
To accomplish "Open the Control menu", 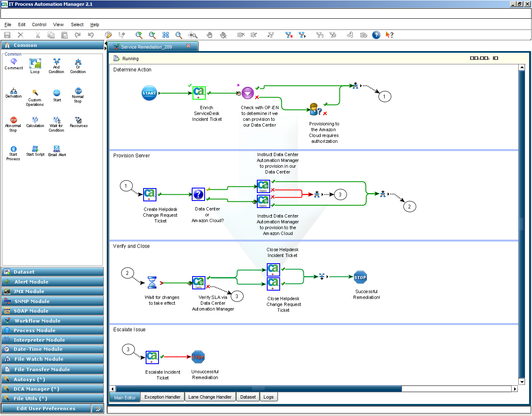I will [39, 25].
